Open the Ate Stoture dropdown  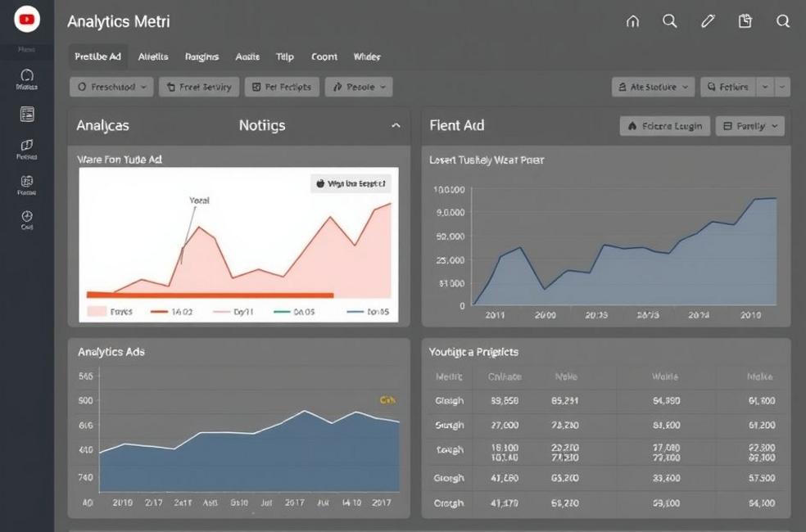pos(653,87)
